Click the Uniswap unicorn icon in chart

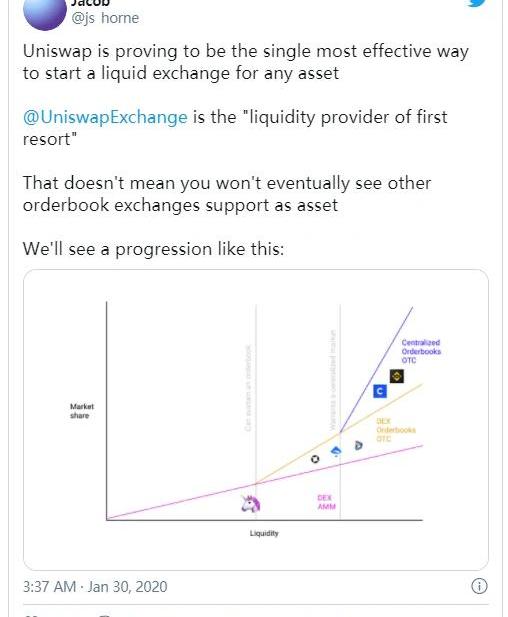251,504
